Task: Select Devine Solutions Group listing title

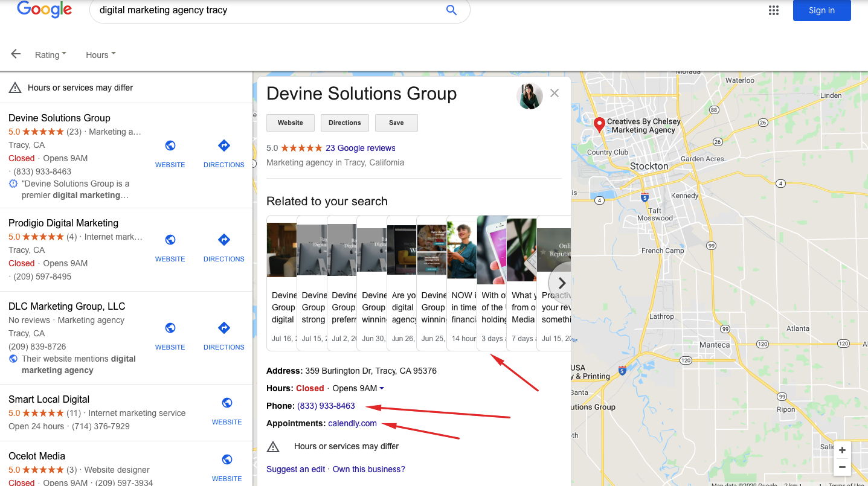Action: (59, 118)
